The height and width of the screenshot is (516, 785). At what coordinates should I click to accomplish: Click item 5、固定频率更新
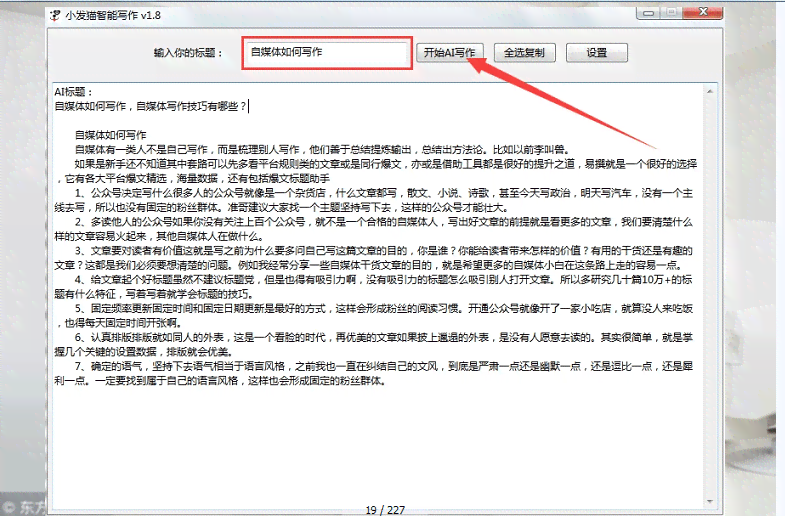point(373,316)
